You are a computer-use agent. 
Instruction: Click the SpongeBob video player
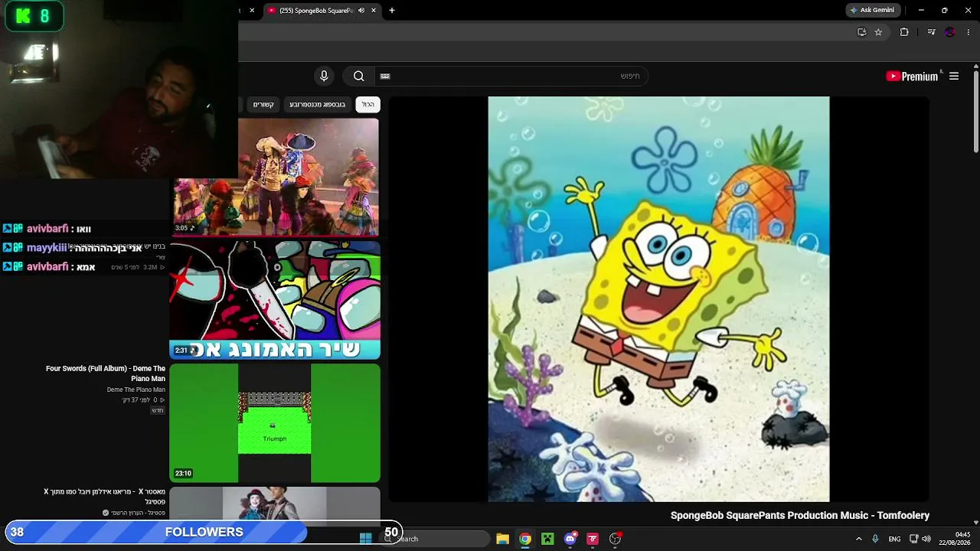(x=658, y=299)
